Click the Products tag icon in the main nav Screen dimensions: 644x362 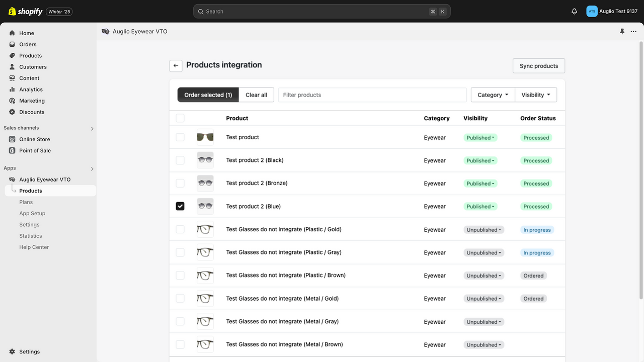click(12, 56)
